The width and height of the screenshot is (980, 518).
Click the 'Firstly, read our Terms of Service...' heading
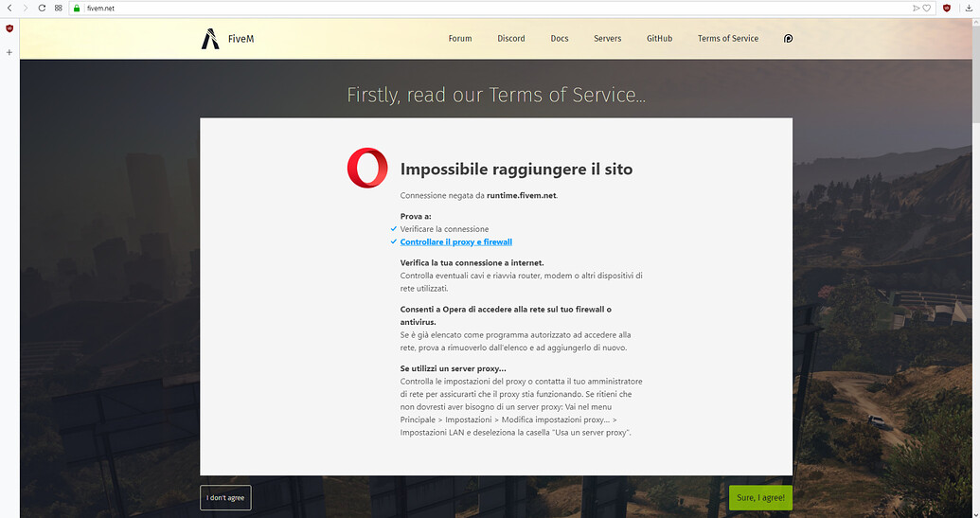coord(496,95)
